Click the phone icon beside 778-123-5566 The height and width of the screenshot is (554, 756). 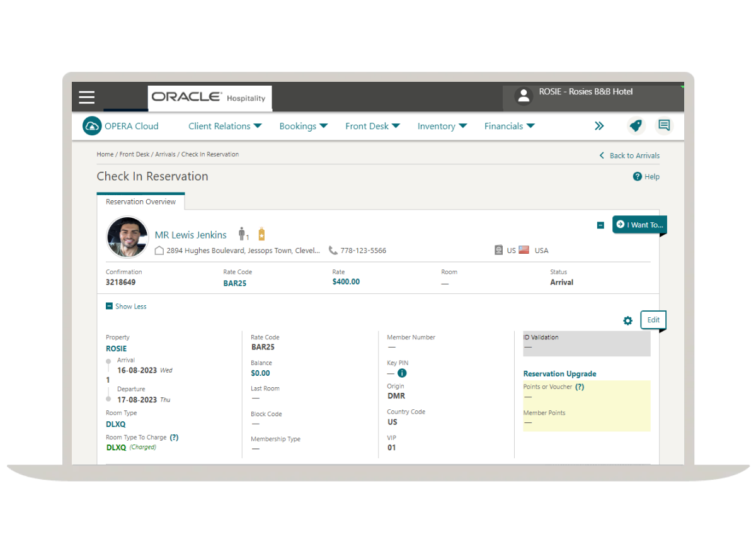click(333, 250)
